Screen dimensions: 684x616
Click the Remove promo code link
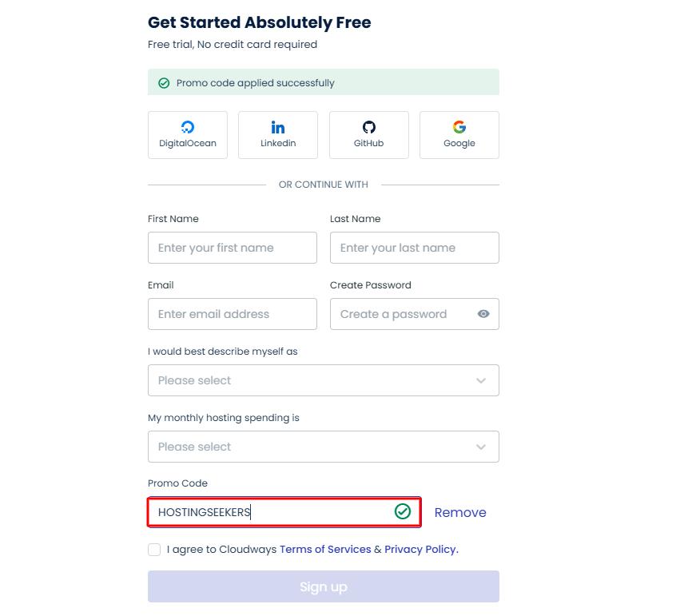[460, 513]
